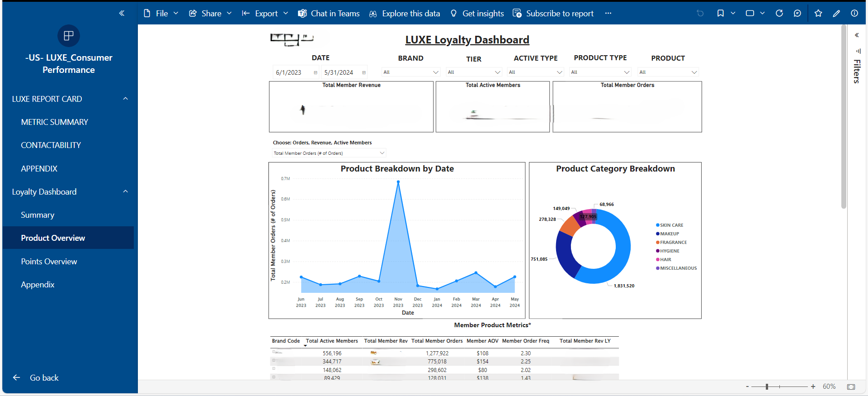868x396 pixels.
Task: Click the Refresh visuals icon
Action: (779, 14)
